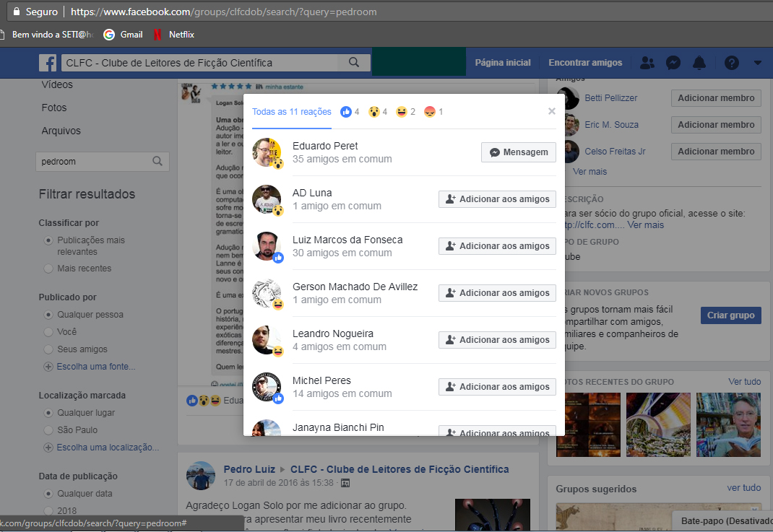Select Qualquer pessoa publisher filter

pos(48,315)
